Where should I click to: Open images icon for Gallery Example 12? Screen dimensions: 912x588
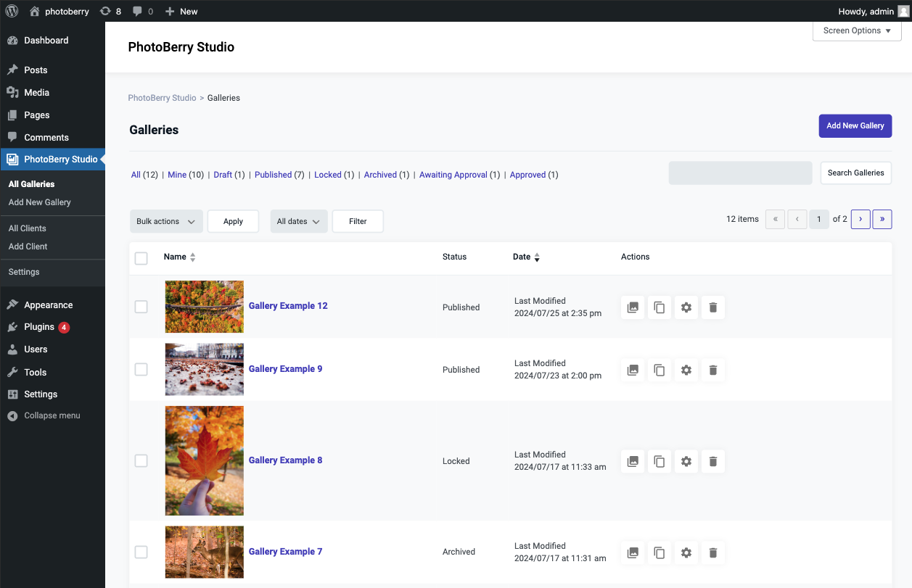633,307
